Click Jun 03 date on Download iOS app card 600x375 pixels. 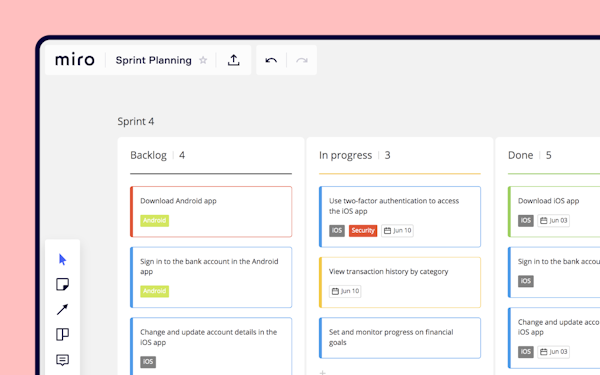(554, 220)
